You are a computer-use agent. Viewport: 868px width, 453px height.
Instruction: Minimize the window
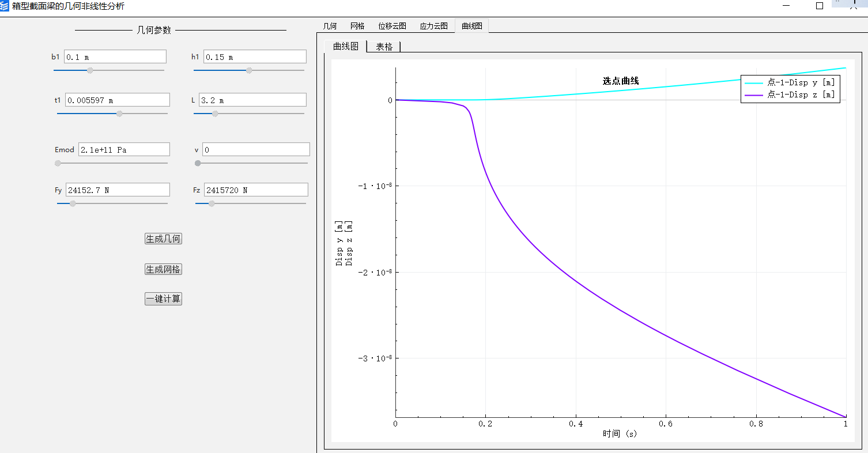pyautogui.click(x=787, y=6)
